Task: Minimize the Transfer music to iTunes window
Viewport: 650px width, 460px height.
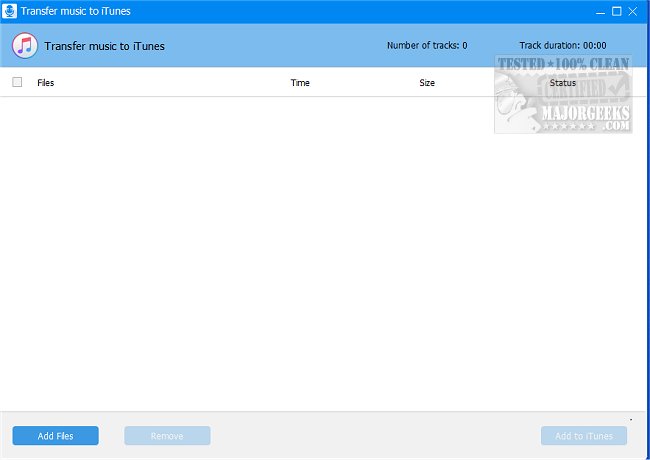Action: tap(600, 12)
